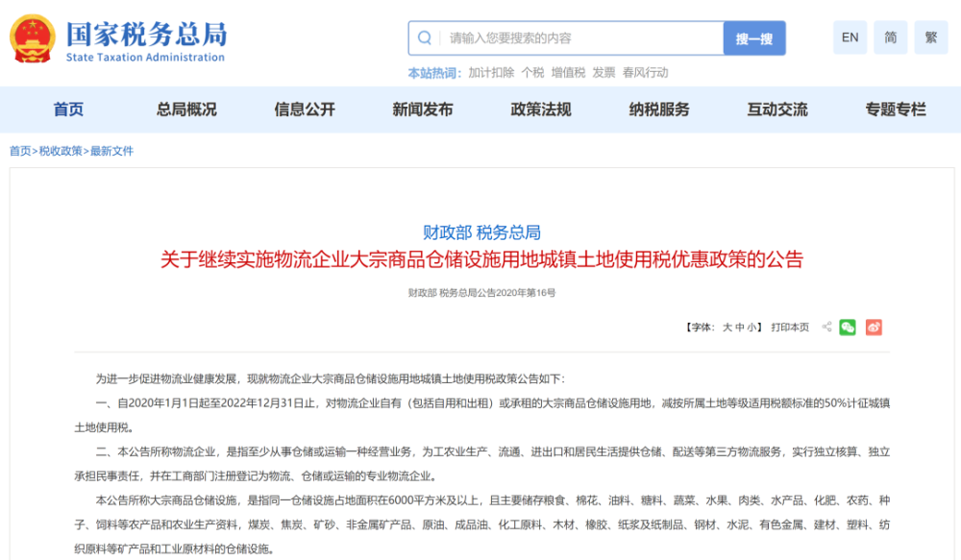The image size is (961, 560).
Task: Click the red announcement title
Action: 481,259
